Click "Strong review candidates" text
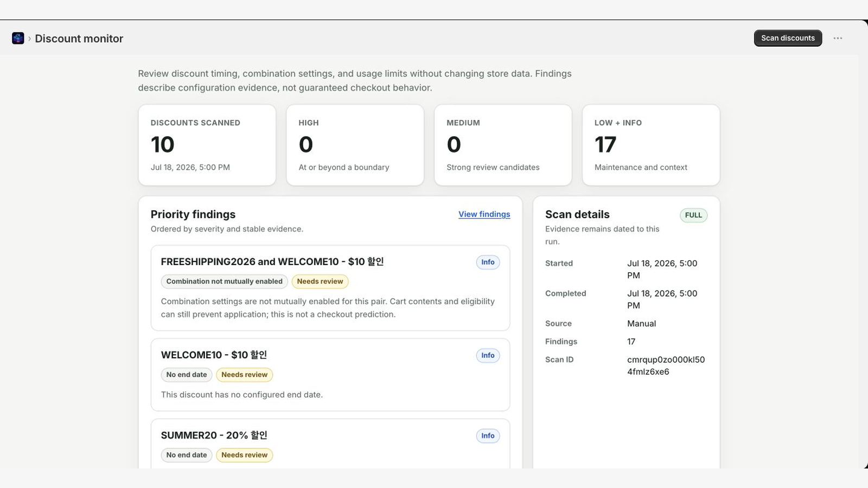 tap(493, 168)
